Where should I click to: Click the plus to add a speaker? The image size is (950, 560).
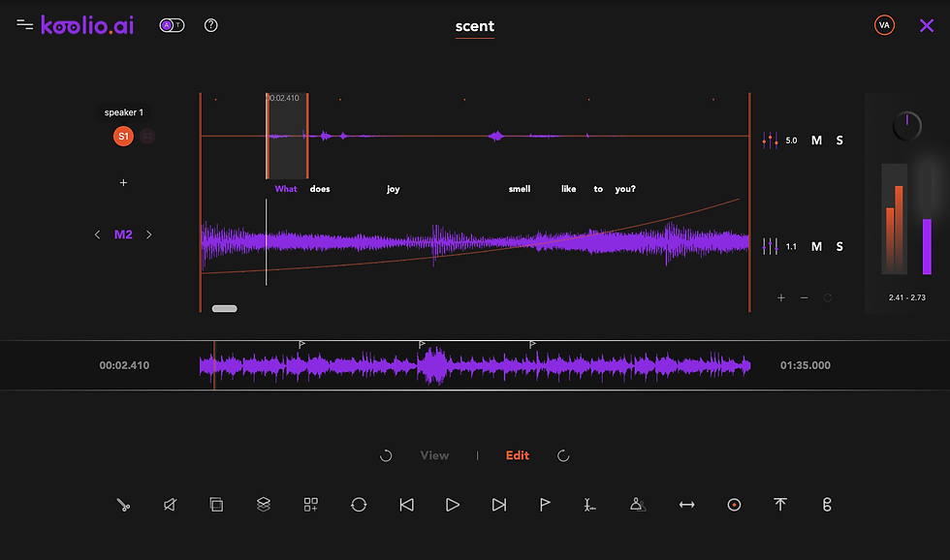[x=123, y=182]
